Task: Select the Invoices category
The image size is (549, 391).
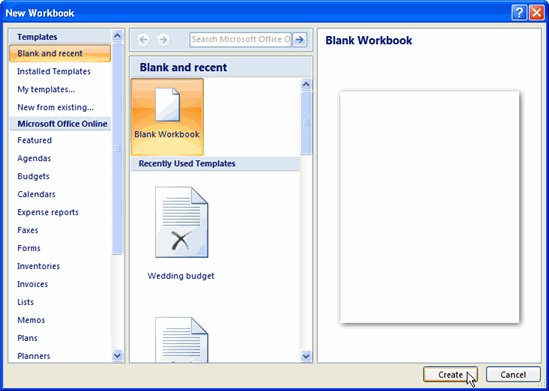Action: coord(33,284)
